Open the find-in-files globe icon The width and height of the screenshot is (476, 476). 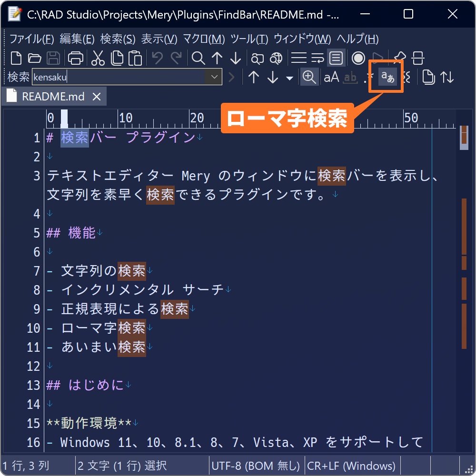click(276, 58)
